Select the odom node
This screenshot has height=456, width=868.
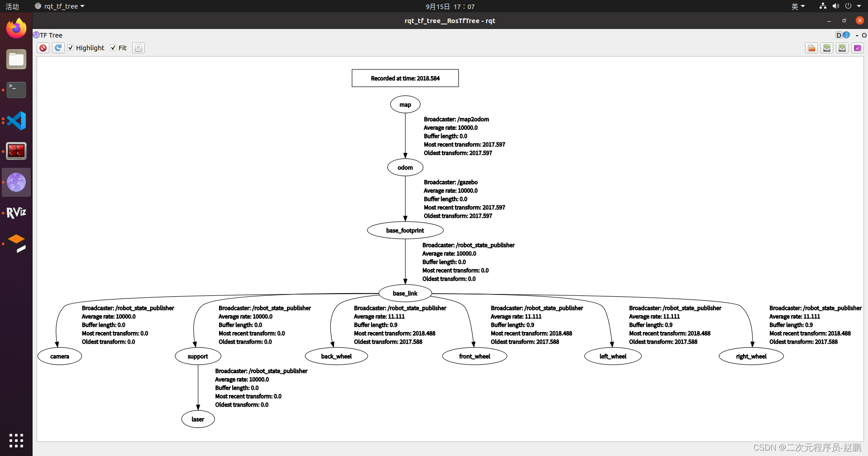coord(405,167)
